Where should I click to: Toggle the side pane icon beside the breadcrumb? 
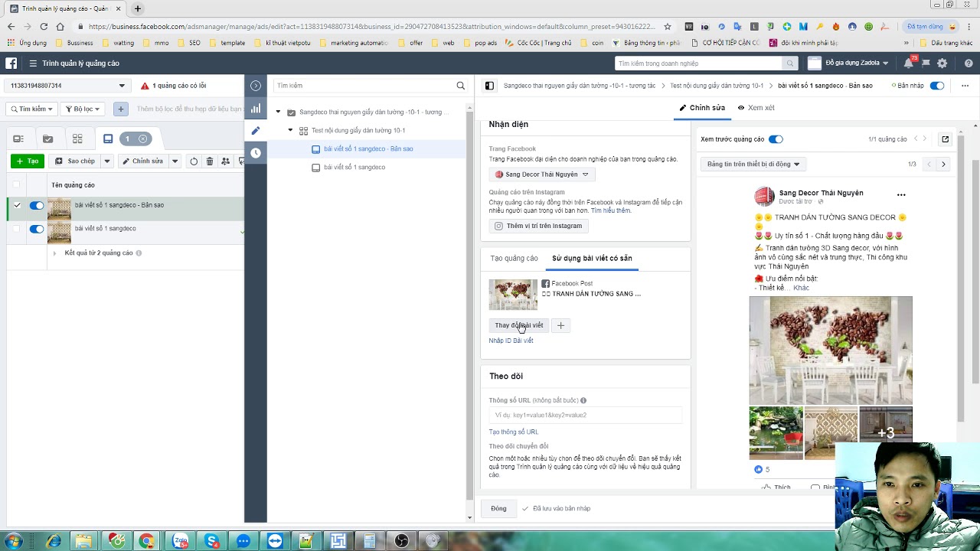point(489,86)
